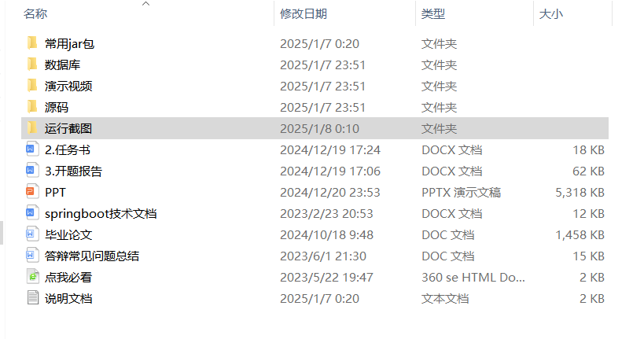Click the 数据库 folder icon
The height and width of the screenshot is (339, 644).
tap(31, 64)
